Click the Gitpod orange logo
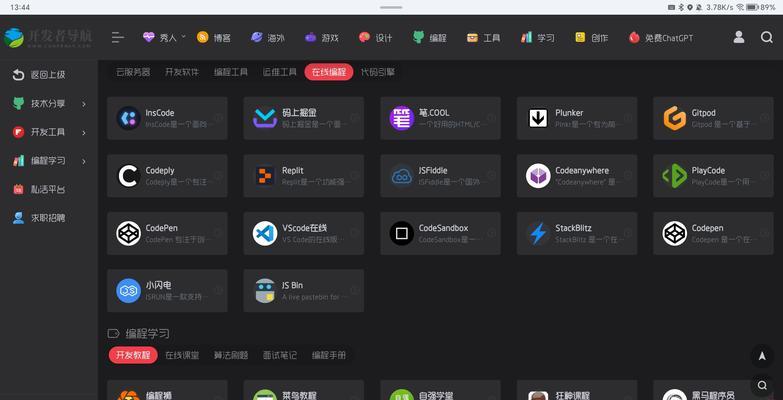 (675, 118)
